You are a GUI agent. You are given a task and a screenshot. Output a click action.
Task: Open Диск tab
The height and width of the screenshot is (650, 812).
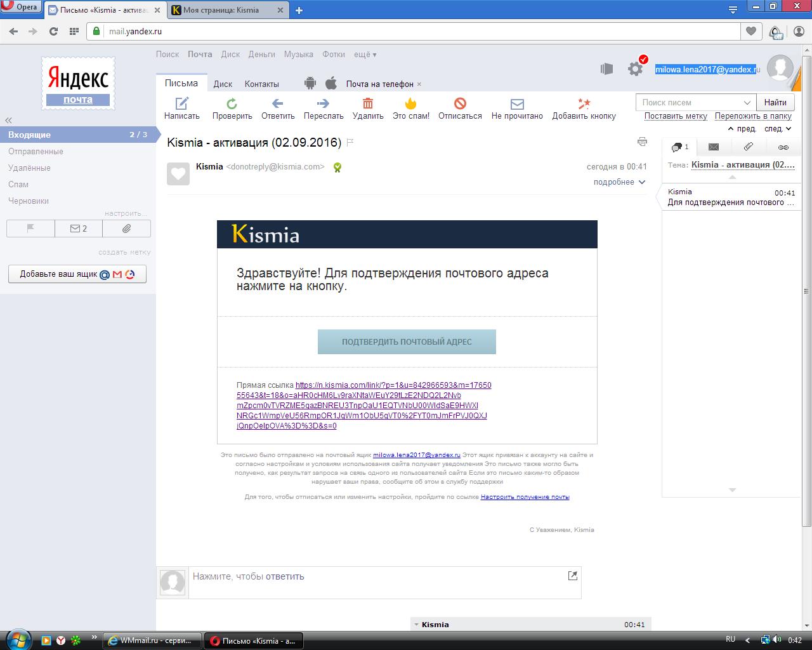tap(223, 84)
